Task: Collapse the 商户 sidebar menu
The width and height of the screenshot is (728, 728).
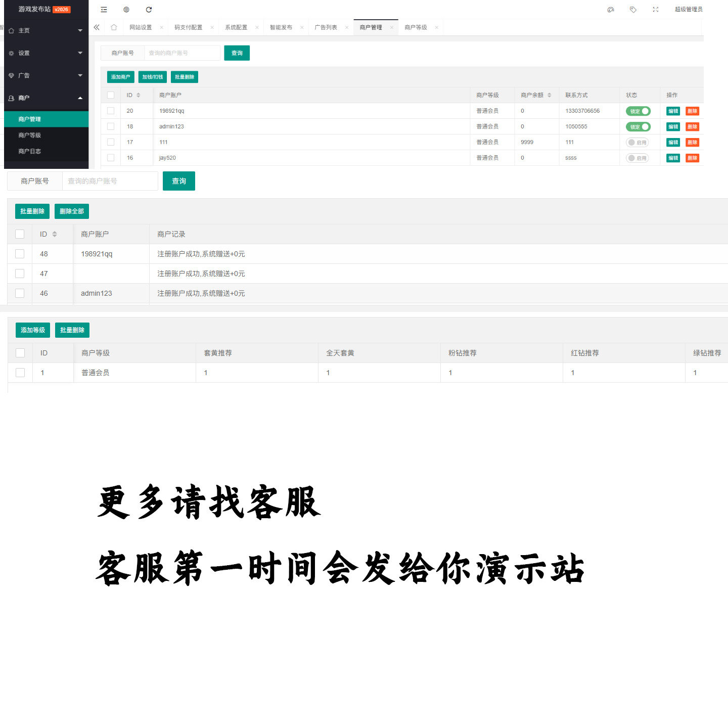Action: (x=45, y=98)
